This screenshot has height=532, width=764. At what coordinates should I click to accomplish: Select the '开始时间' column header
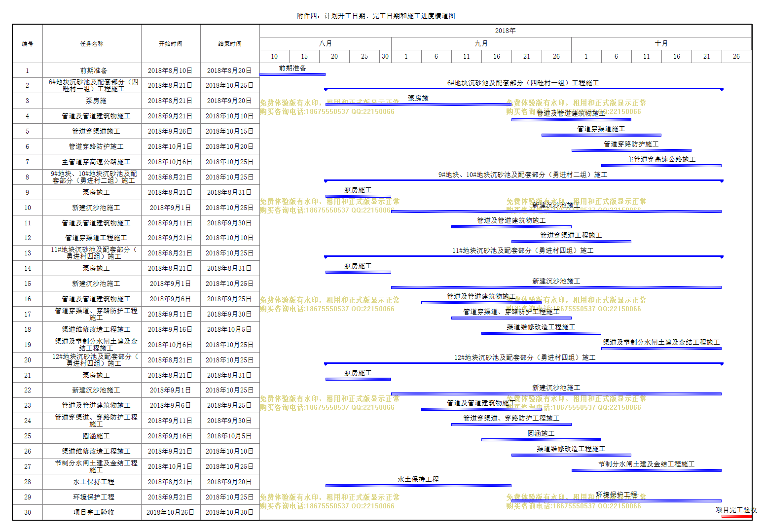tap(171, 43)
